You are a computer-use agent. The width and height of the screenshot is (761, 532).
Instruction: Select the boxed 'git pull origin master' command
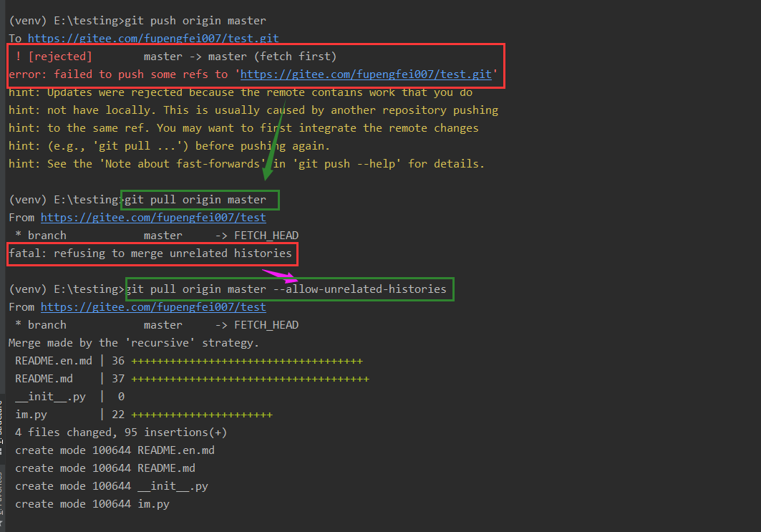(200, 199)
